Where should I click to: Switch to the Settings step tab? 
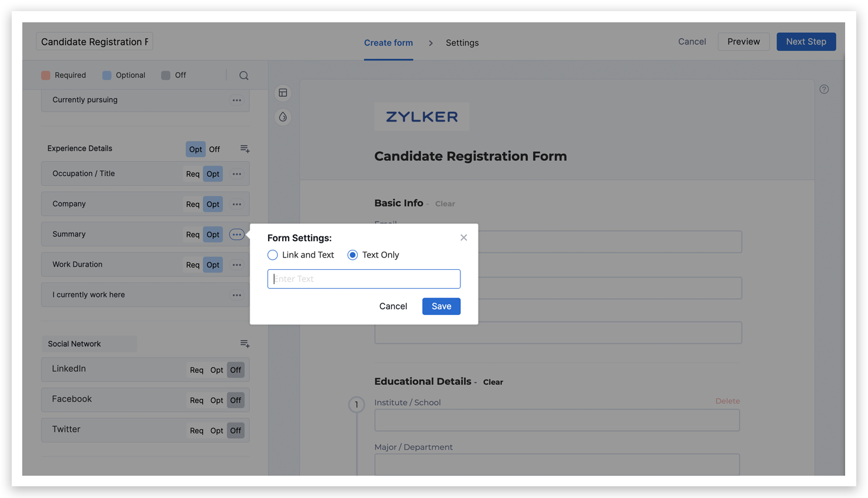462,43
